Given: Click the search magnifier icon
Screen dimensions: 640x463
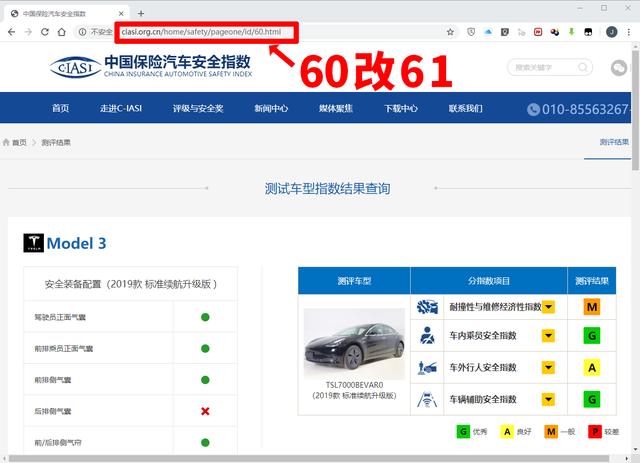Looking at the screenshot, I should [583, 67].
